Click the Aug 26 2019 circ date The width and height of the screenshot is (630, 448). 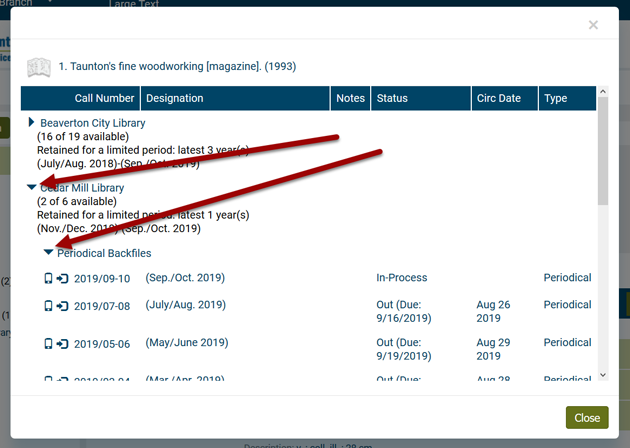(493, 311)
